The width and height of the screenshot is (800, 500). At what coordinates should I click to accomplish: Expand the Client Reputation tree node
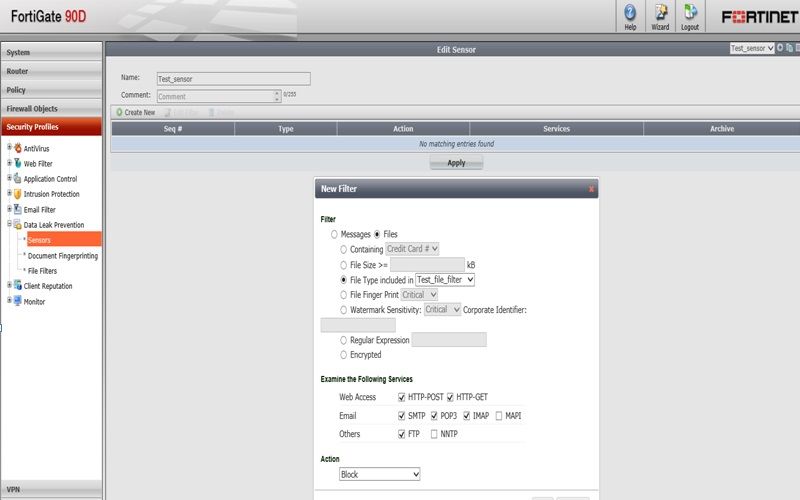click(9, 285)
